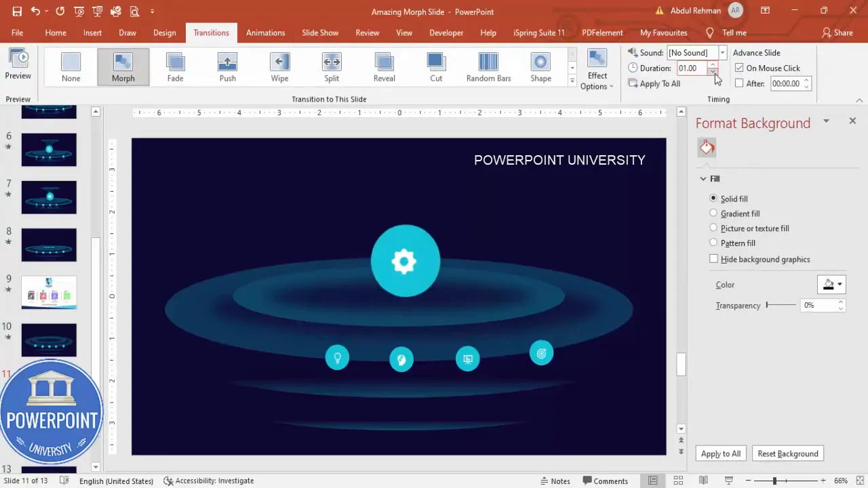Apply the Fade transition
Screen dimensions: 868x488
pos(176,67)
